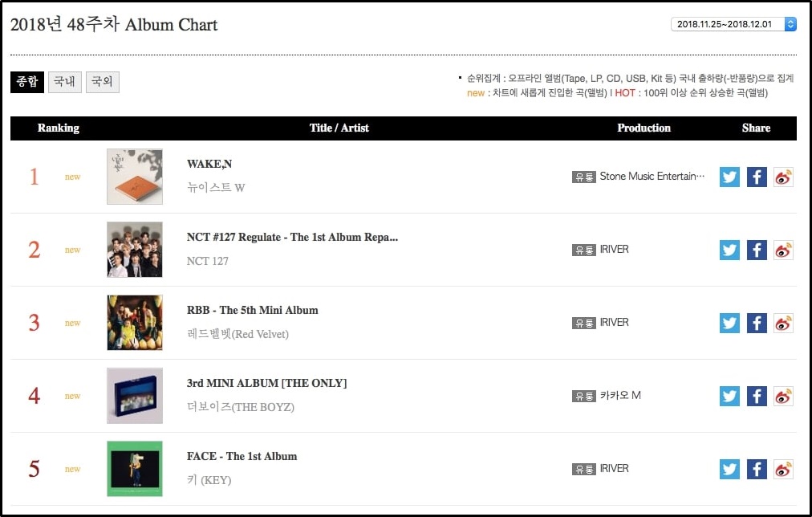The image size is (812, 517).
Task: Switch to the 국내 chart tab
Action: click(x=65, y=82)
